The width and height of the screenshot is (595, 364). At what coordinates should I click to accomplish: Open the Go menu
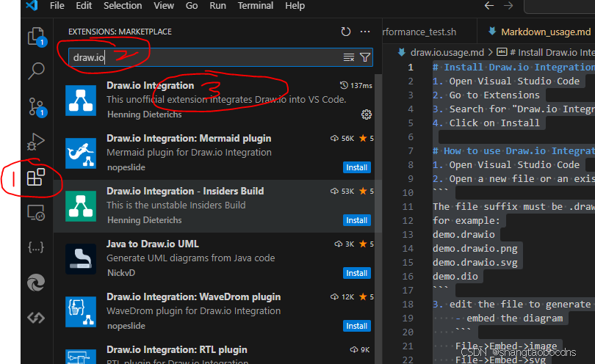click(192, 6)
